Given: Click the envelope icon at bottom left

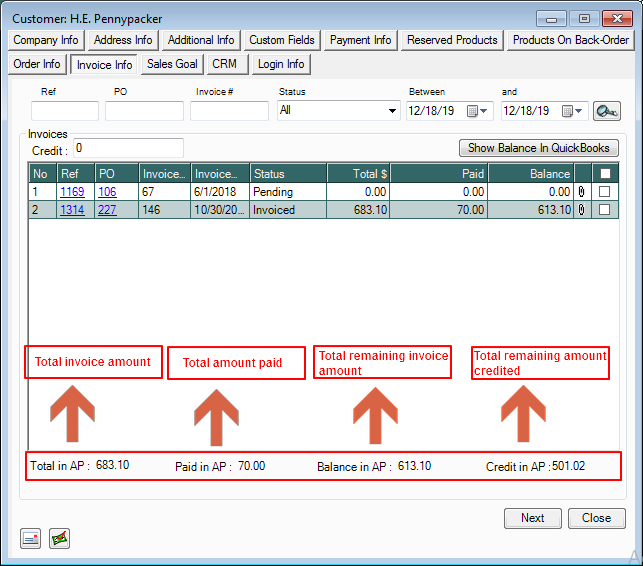Looking at the screenshot, I should point(31,539).
